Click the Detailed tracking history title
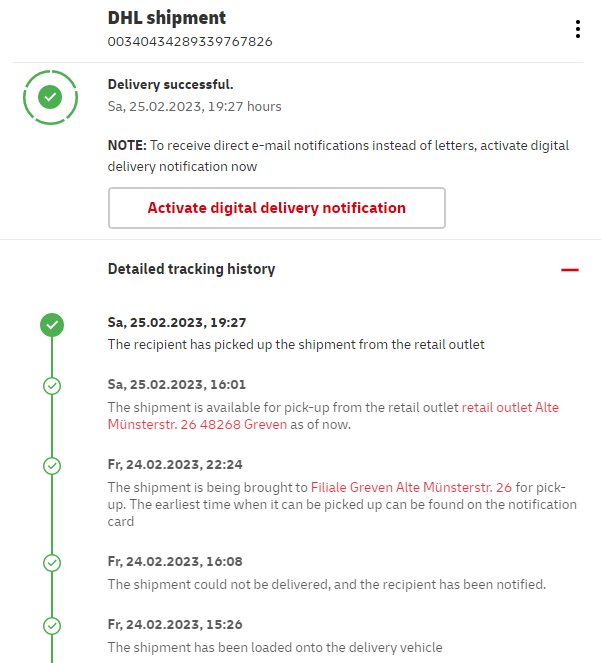 191,269
